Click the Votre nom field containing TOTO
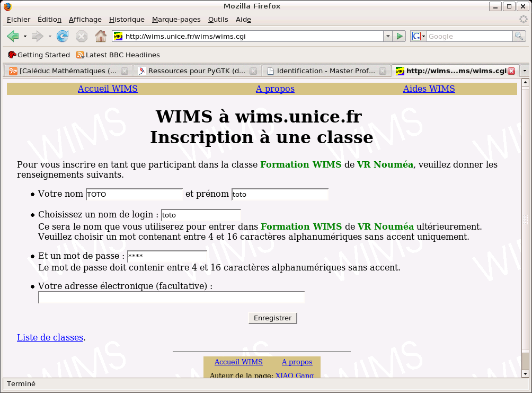Screen dimensions: 532x393 tap(135, 194)
